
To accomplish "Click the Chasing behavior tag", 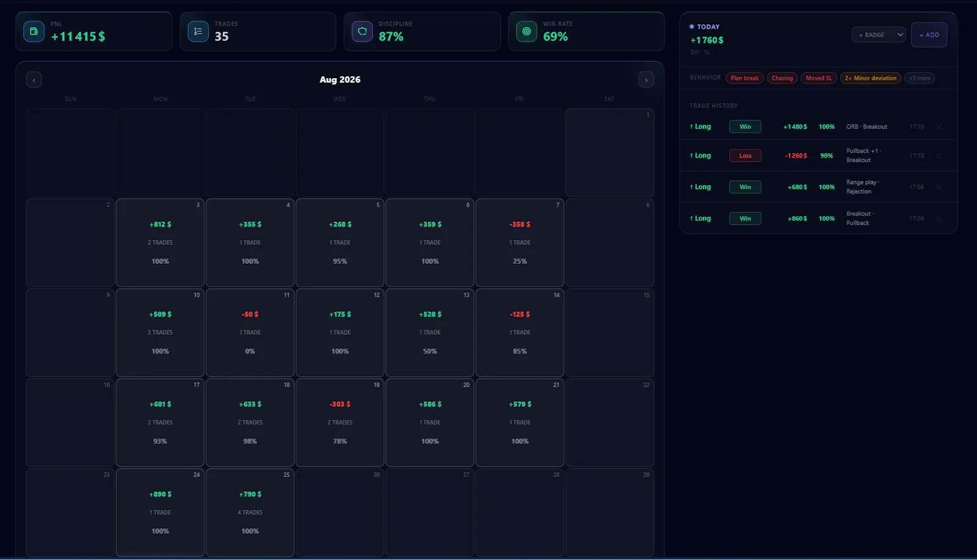I will point(782,78).
